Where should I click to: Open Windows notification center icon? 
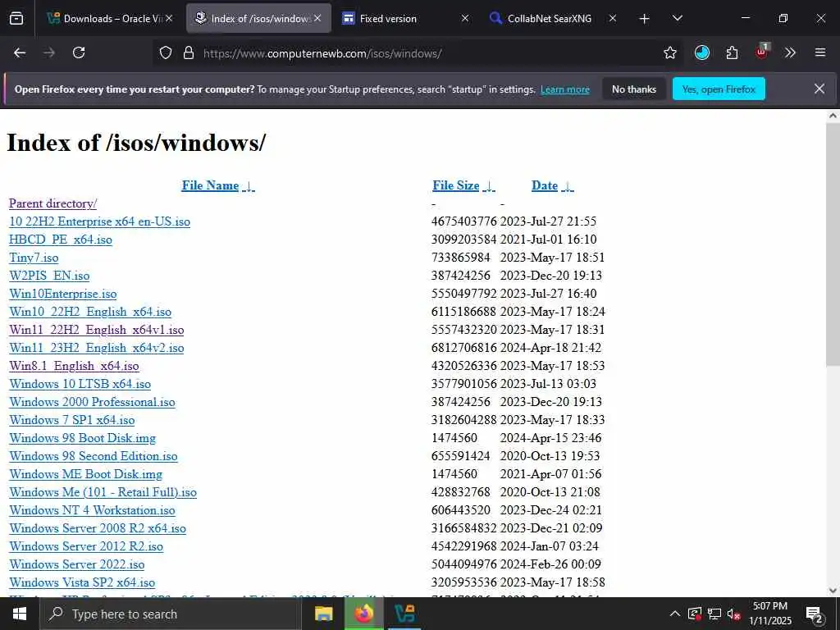coord(815,614)
